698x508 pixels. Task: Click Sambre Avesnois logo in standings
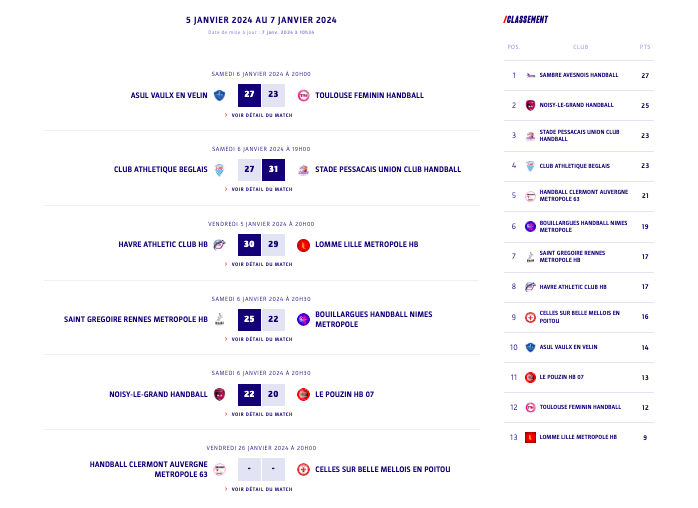tap(530, 75)
